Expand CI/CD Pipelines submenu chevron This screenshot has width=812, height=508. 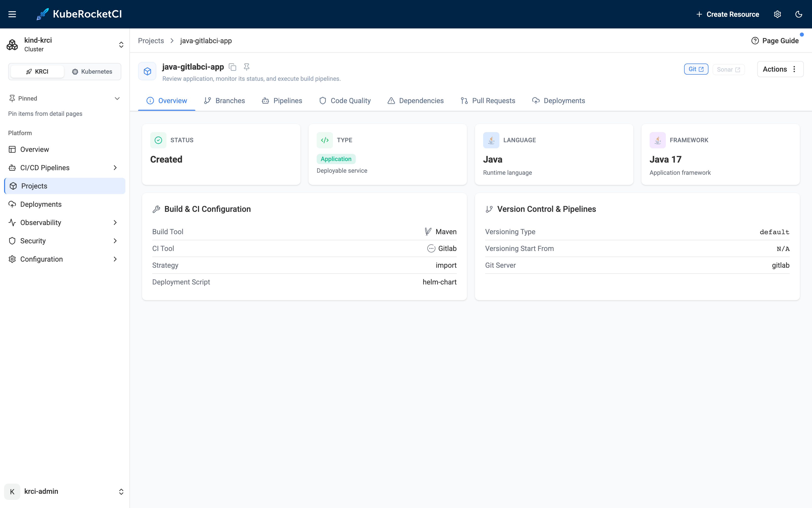[x=115, y=168]
